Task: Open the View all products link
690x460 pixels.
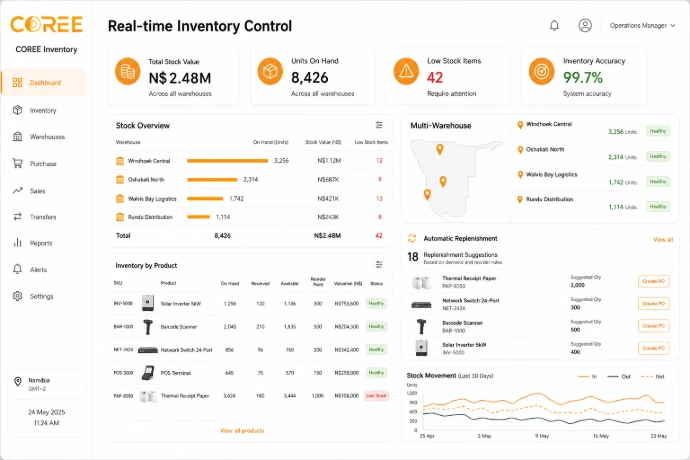Action: pos(242,431)
